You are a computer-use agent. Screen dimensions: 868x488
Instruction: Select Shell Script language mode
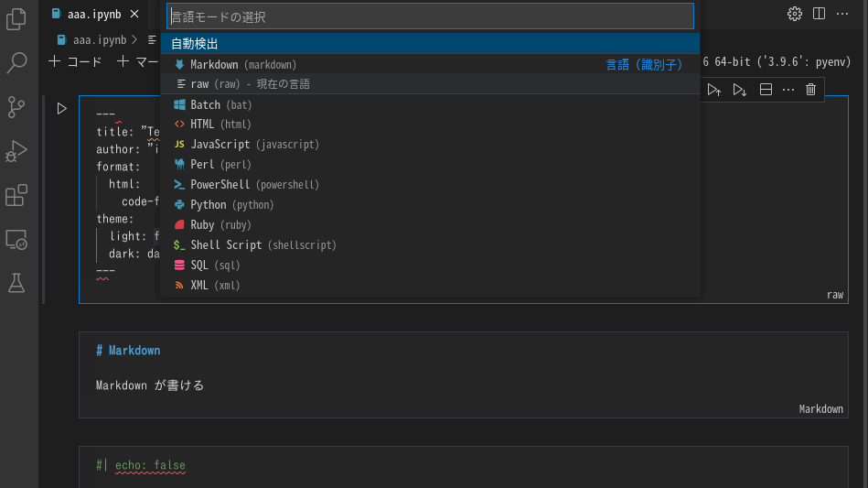(x=430, y=244)
